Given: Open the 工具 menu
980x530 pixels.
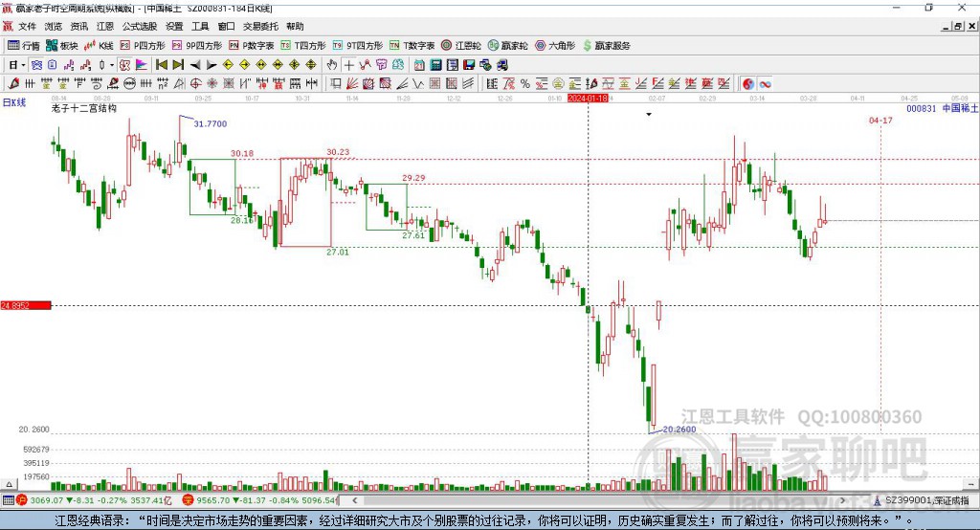Looking at the screenshot, I should pyautogui.click(x=200, y=26).
